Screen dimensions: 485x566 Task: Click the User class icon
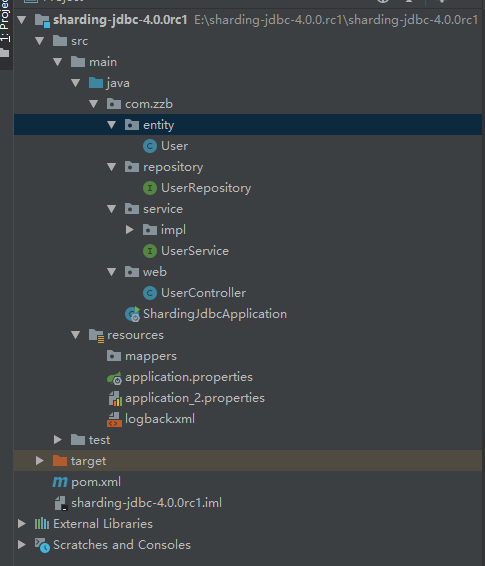click(150, 146)
